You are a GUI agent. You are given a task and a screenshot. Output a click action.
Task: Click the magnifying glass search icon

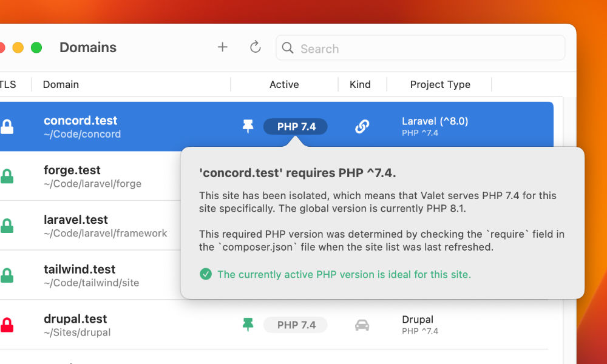tap(288, 48)
